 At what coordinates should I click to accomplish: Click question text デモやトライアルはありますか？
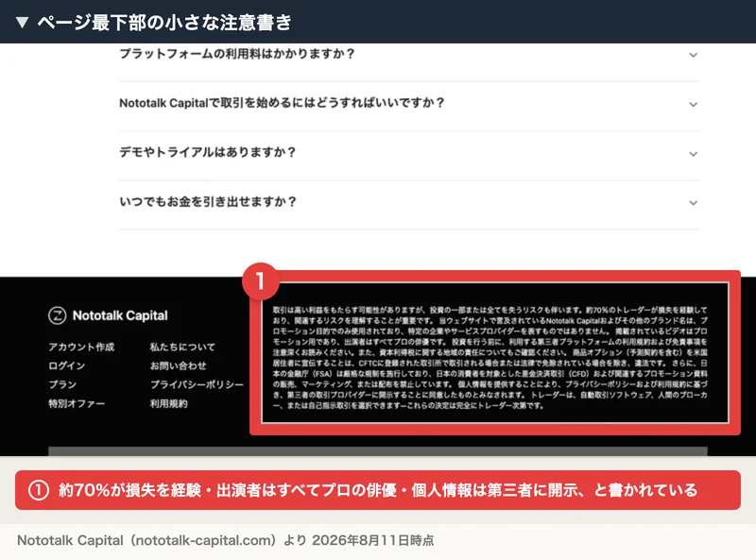pyautogui.click(x=208, y=152)
